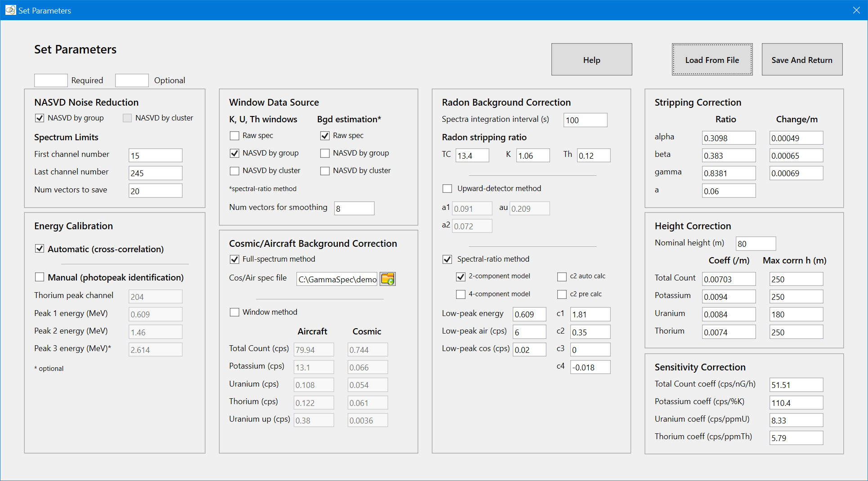The height and width of the screenshot is (481, 868).
Task: Click the First channel number field
Action: (155, 156)
